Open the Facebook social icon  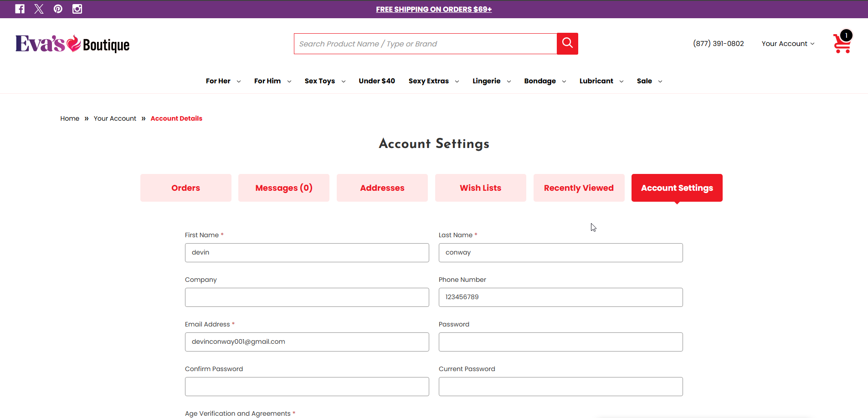(x=20, y=9)
